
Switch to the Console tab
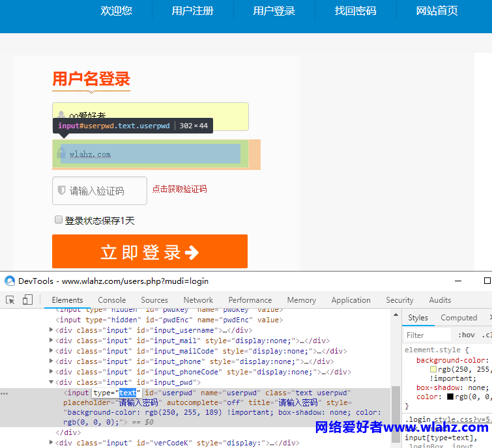(111, 300)
